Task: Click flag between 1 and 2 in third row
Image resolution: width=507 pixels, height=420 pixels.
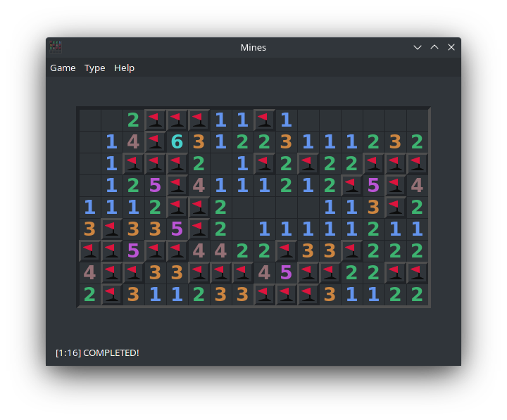Action: pos(265,164)
